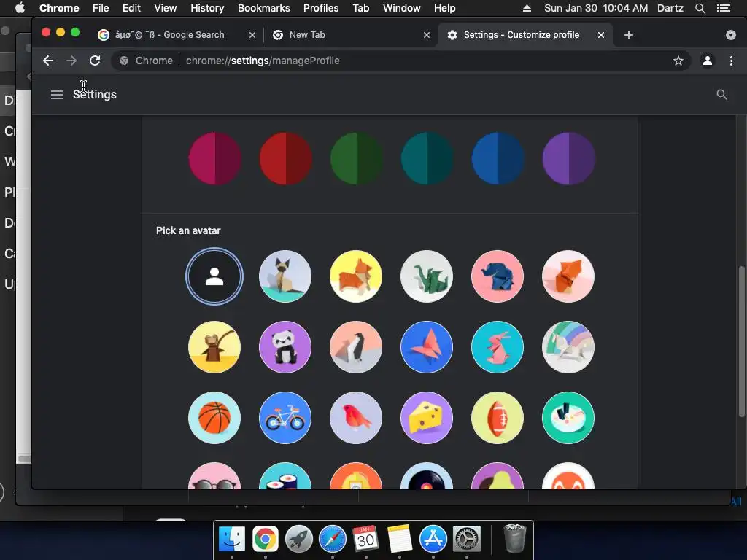This screenshot has height=560, width=747.
Task: Pick the green theme color swatch
Action: (356, 158)
